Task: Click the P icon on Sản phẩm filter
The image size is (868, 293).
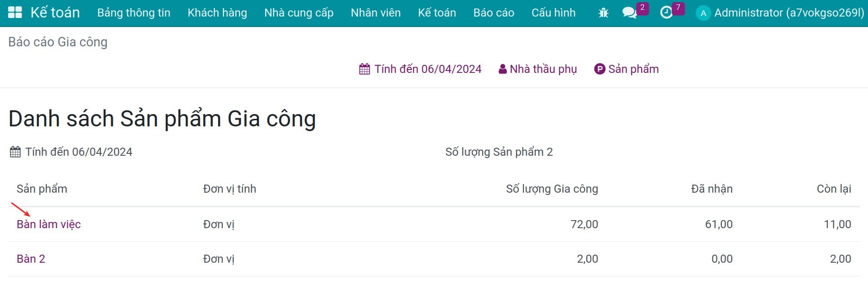Action: coord(600,69)
